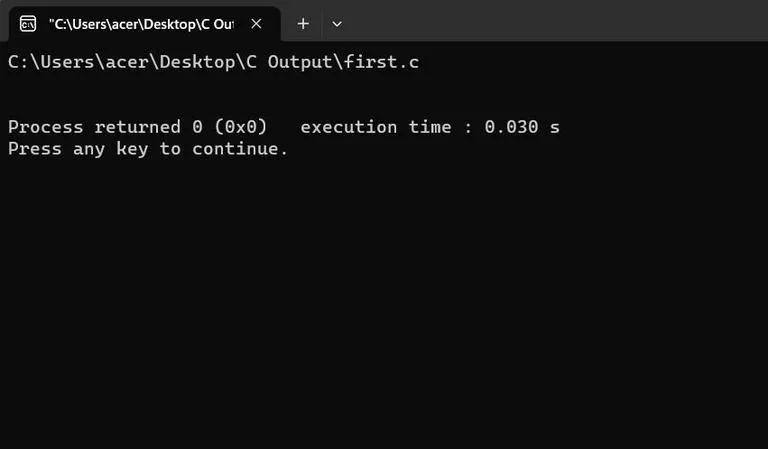The height and width of the screenshot is (449, 768).
Task: Click the word "Press" in the prompt
Action: 34,149
